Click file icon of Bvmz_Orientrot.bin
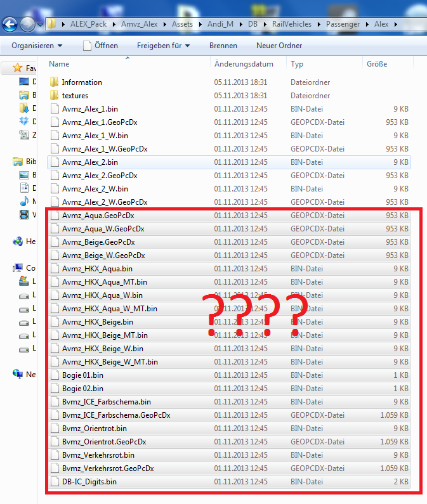 55,428
